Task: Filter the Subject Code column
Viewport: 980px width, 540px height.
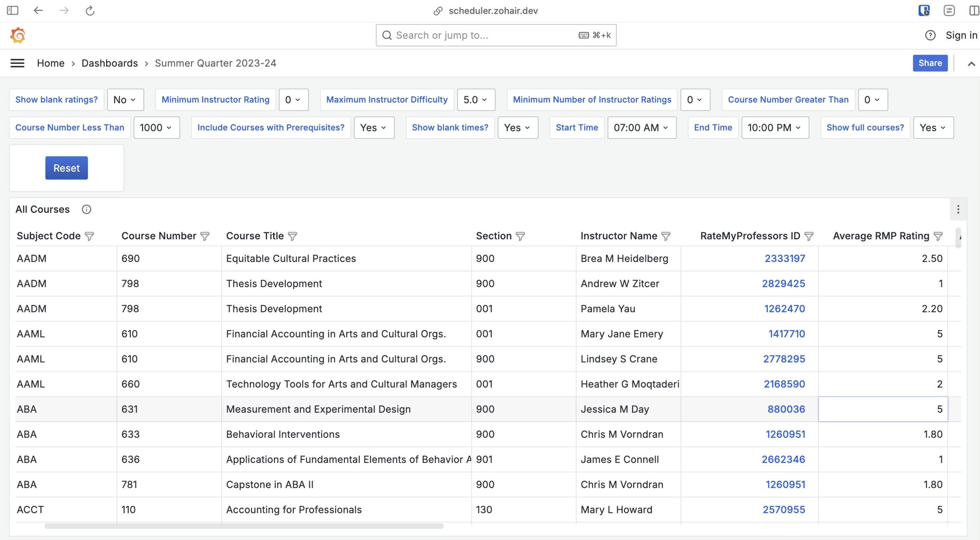Action: point(90,236)
